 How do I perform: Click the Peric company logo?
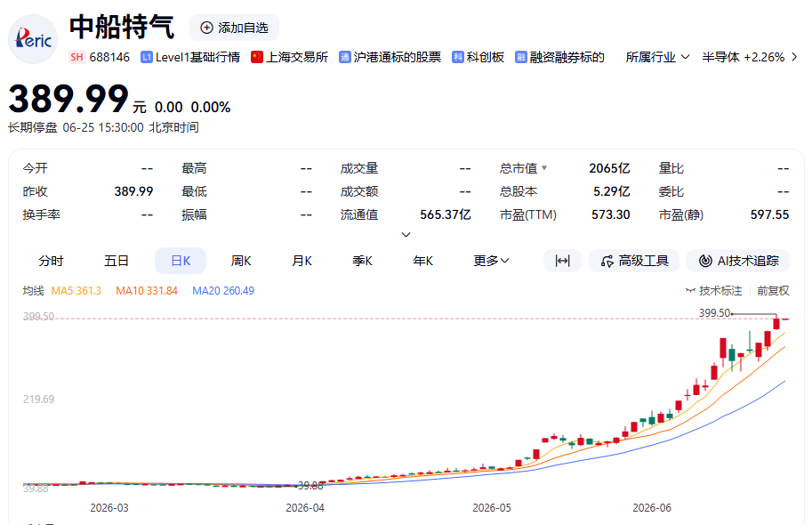click(x=33, y=39)
